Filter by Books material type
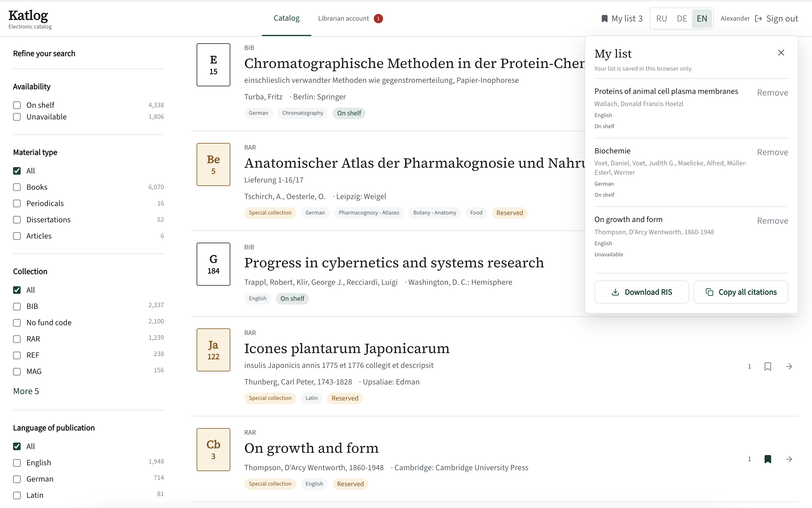 click(17, 187)
